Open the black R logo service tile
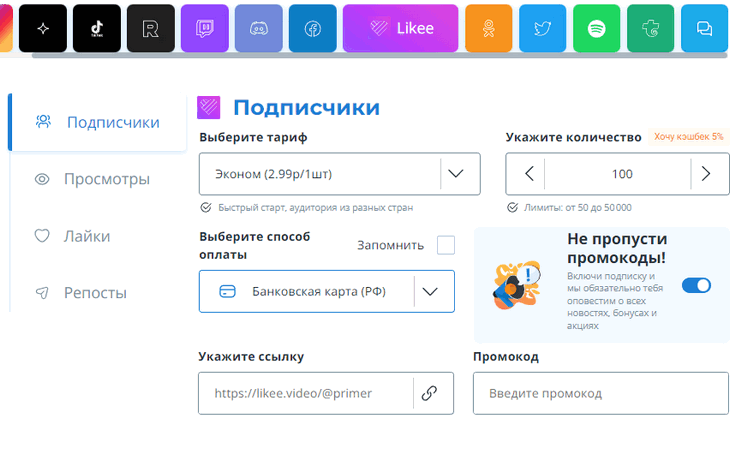The width and height of the screenshot is (730, 468). click(x=151, y=28)
